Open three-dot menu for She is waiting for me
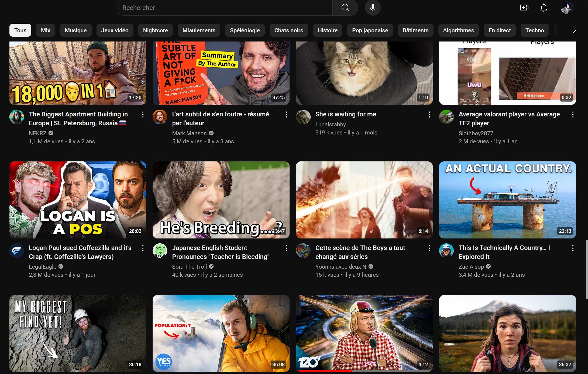The width and height of the screenshot is (588, 374). tap(429, 115)
